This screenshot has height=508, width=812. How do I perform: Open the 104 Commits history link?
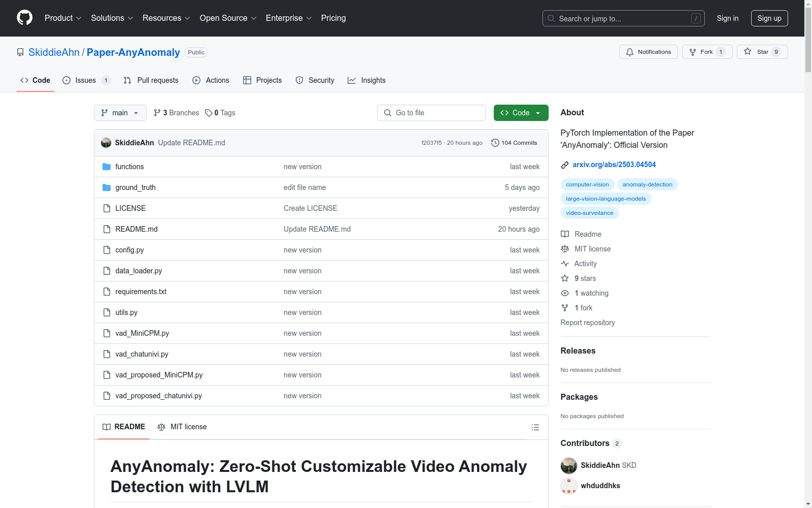pos(514,143)
